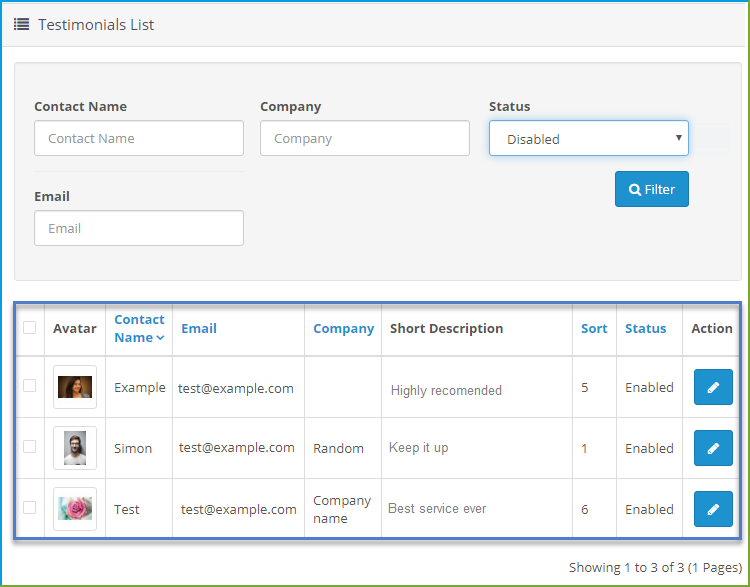Click the 'Simon' contact name cell
The image size is (750, 587).
coord(133,448)
